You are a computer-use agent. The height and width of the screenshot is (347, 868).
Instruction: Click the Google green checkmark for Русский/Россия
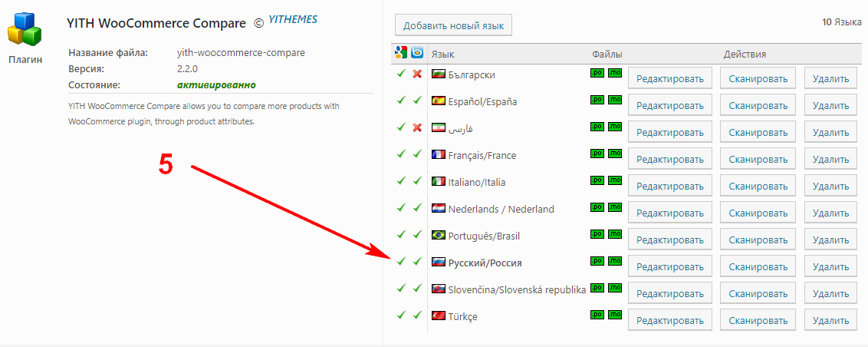point(401,260)
